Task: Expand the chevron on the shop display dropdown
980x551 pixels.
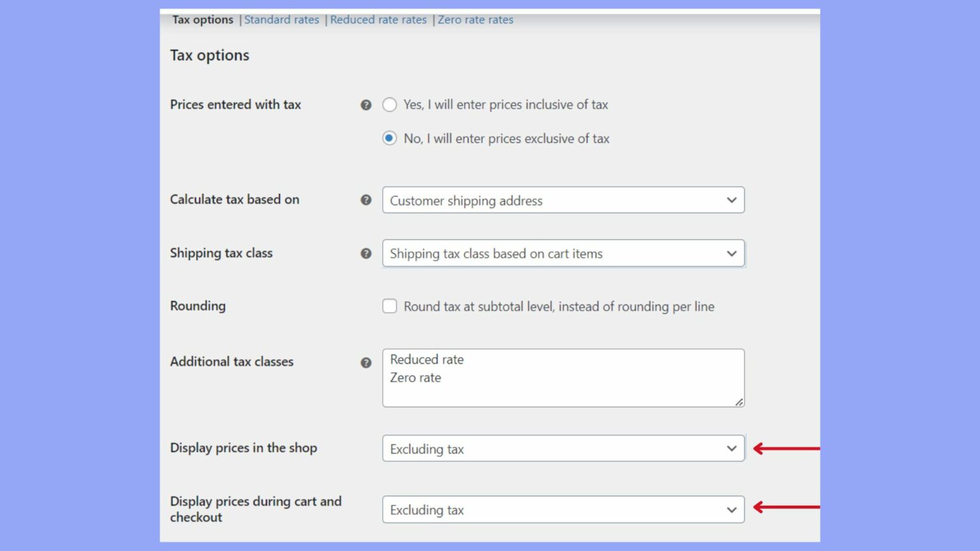Action: [x=731, y=448]
